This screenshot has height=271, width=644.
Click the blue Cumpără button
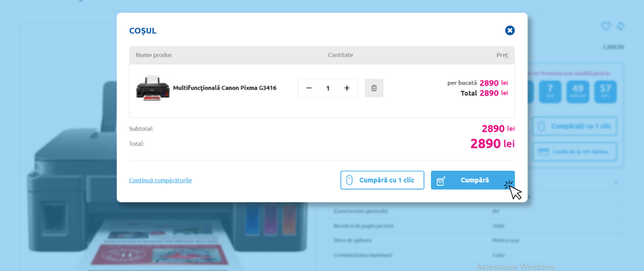[x=473, y=180]
